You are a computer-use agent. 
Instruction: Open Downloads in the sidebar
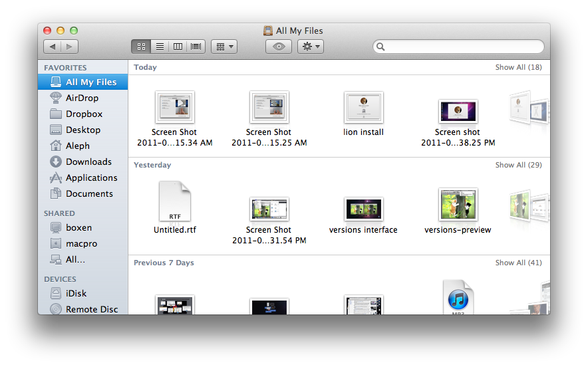(x=83, y=162)
